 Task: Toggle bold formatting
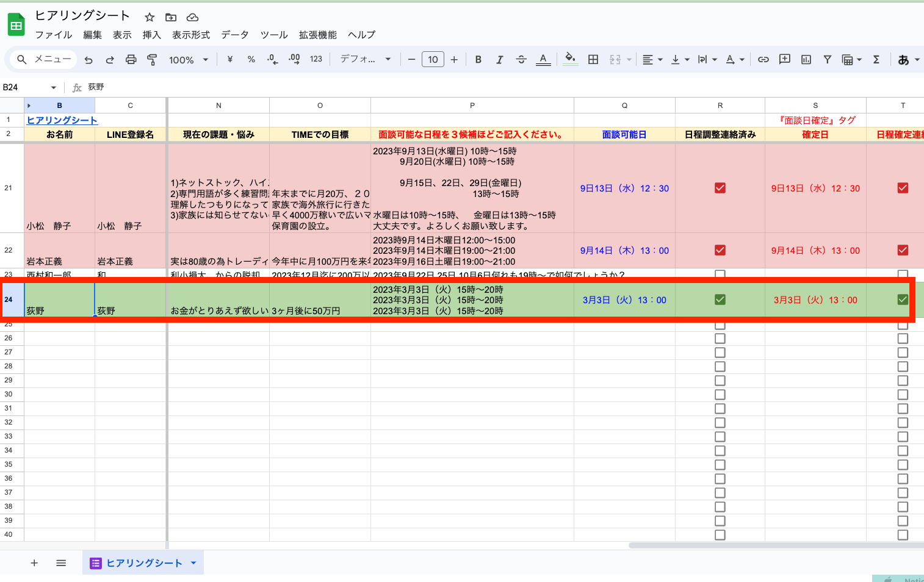pyautogui.click(x=478, y=59)
